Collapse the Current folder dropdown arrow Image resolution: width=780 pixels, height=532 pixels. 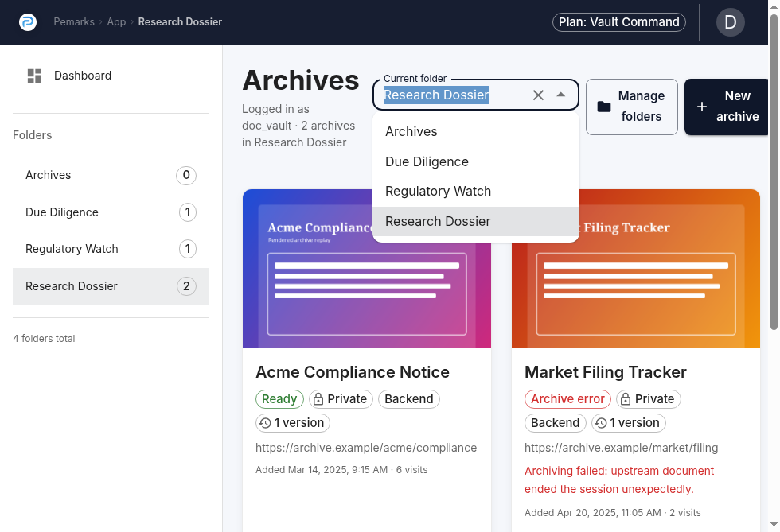coord(560,95)
